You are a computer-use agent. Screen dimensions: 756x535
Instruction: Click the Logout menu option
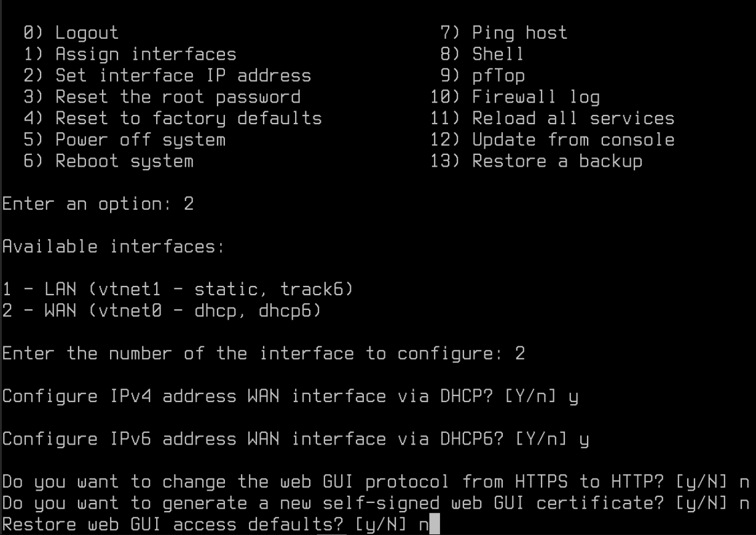[86, 33]
